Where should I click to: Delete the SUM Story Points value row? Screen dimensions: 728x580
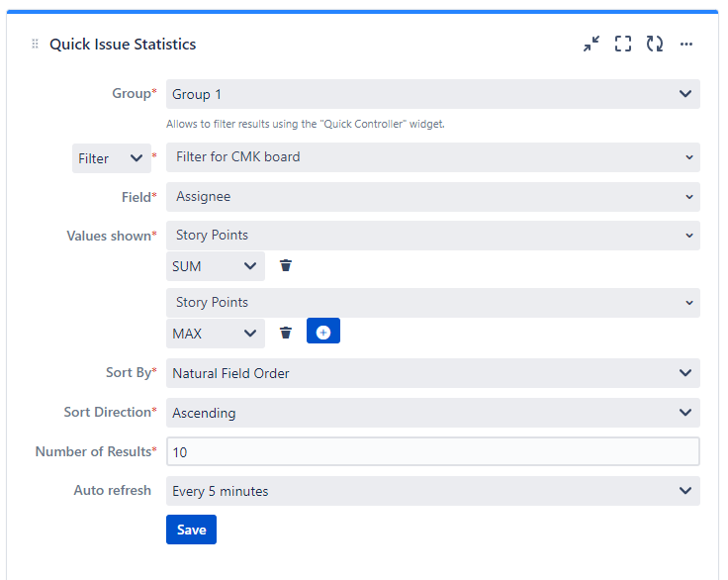[x=286, y=265]
